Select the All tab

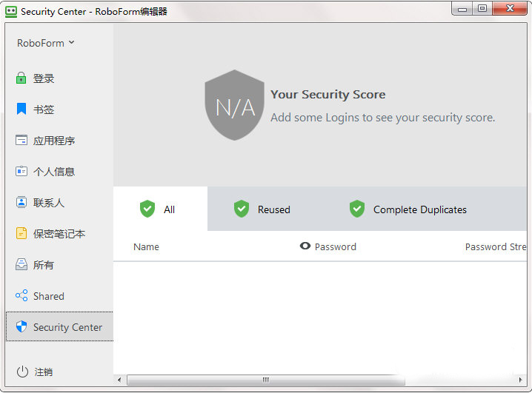point(159,209)
